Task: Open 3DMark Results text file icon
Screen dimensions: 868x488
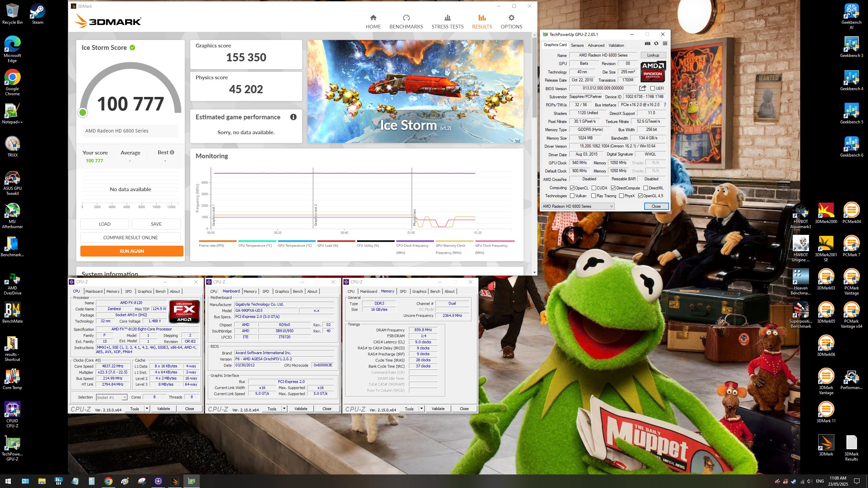Action: [x=851, y=448]
